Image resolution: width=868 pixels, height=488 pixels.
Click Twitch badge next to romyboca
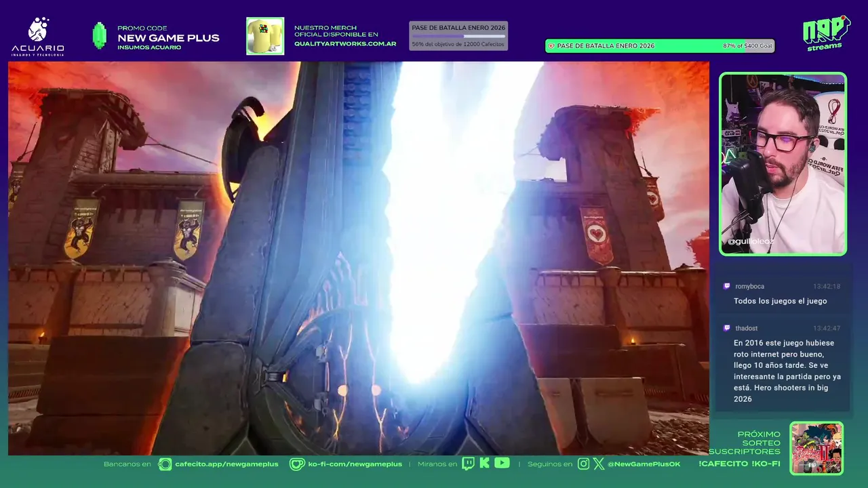[727, 286]
